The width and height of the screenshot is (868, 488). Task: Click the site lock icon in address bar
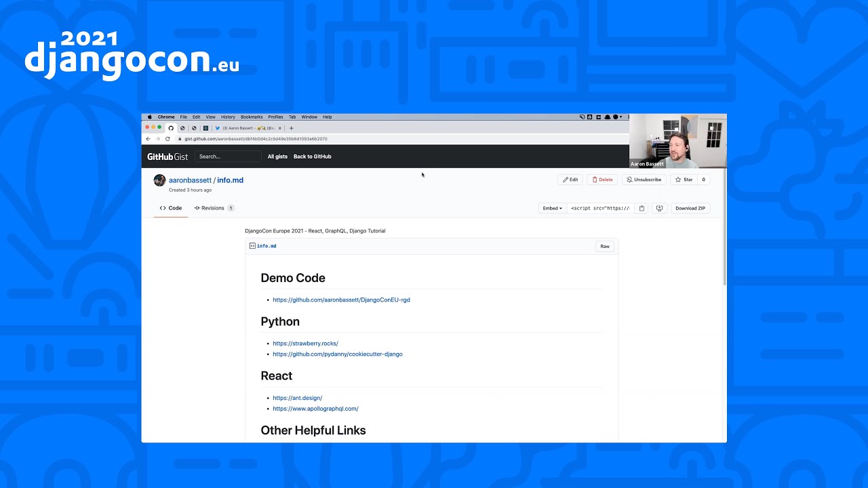click(180, 138)
